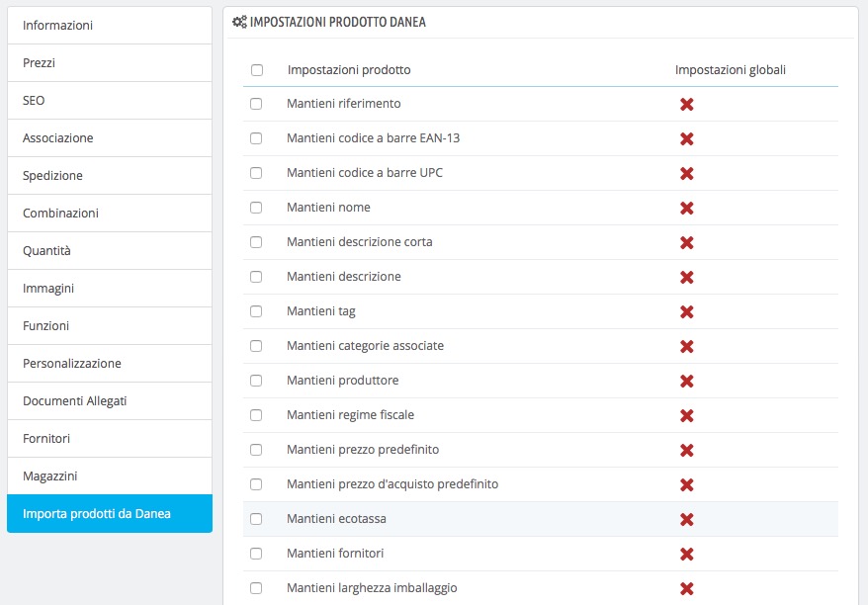Screen dimensions: 868x605
Task: Check Mantieni larghezza imballaggio checkbox
Action: click(256, 588)
